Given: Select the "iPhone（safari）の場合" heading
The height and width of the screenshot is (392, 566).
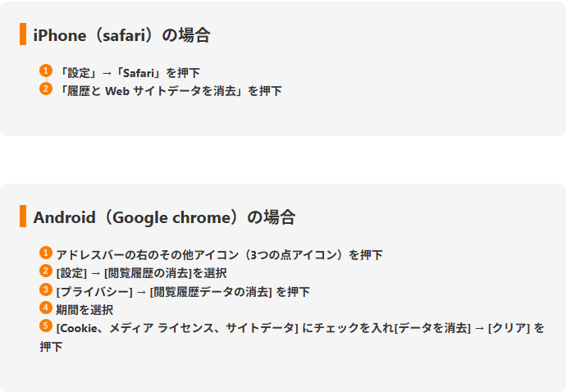Looking at the screenshot, I should (x=121, y=35).
